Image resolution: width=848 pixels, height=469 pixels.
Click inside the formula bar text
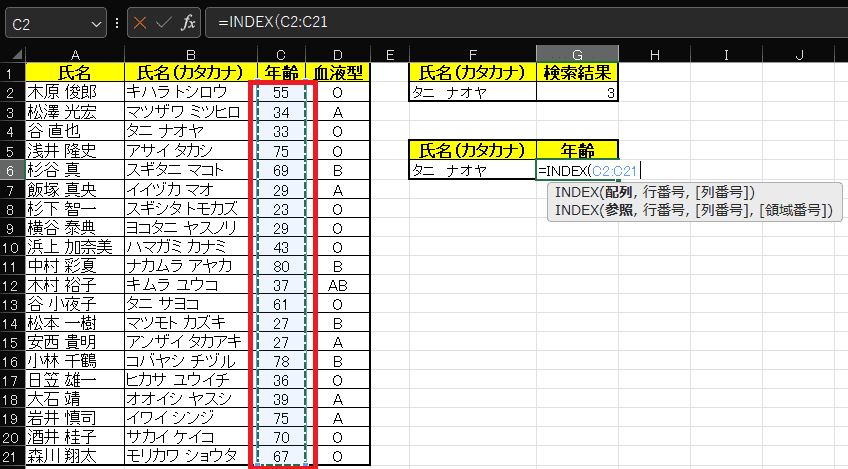(x=500, y=22)
